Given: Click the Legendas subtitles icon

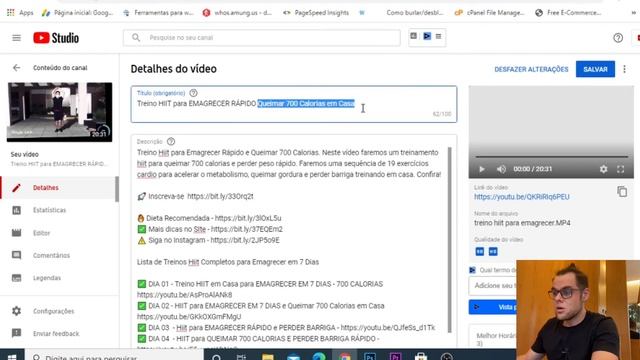Looking at the screenshot, I should pyautogui.click(x=16, y=278).
